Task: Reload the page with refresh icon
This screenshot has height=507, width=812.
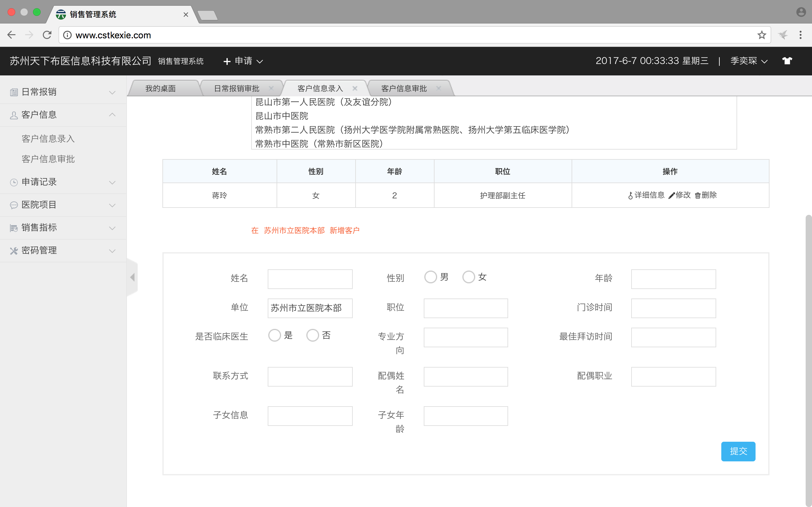Action: point(47,35)
